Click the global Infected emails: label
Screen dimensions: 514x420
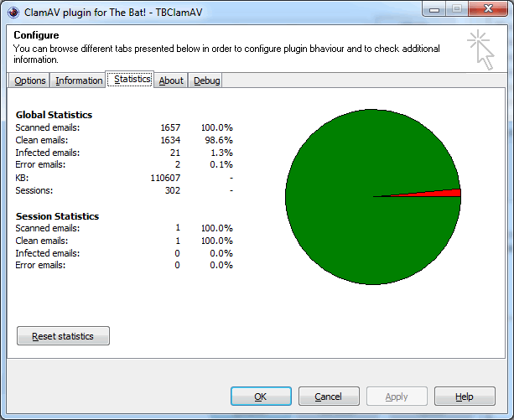pyautogui.click(x=48, y=153)
